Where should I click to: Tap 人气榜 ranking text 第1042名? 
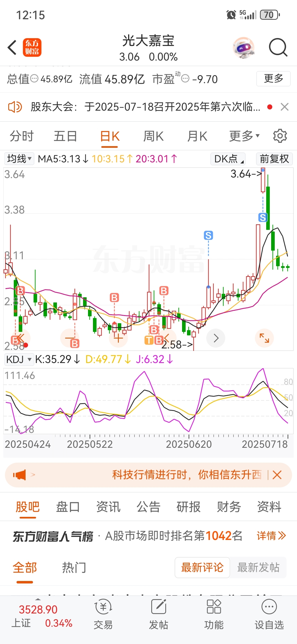(218, 536)
